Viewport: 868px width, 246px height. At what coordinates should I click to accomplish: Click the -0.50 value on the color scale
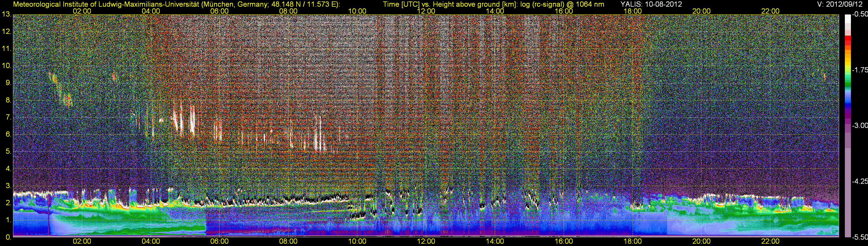click(x=860, y=14)
